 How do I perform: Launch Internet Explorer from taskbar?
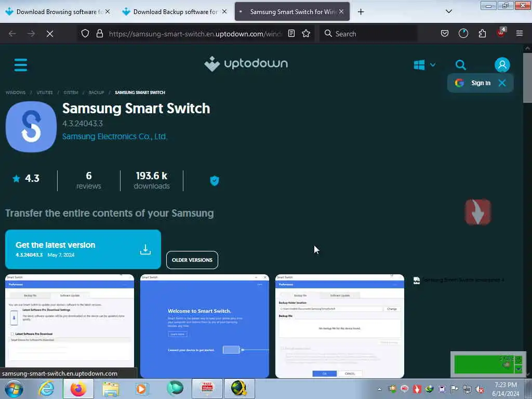coord(46,389)
